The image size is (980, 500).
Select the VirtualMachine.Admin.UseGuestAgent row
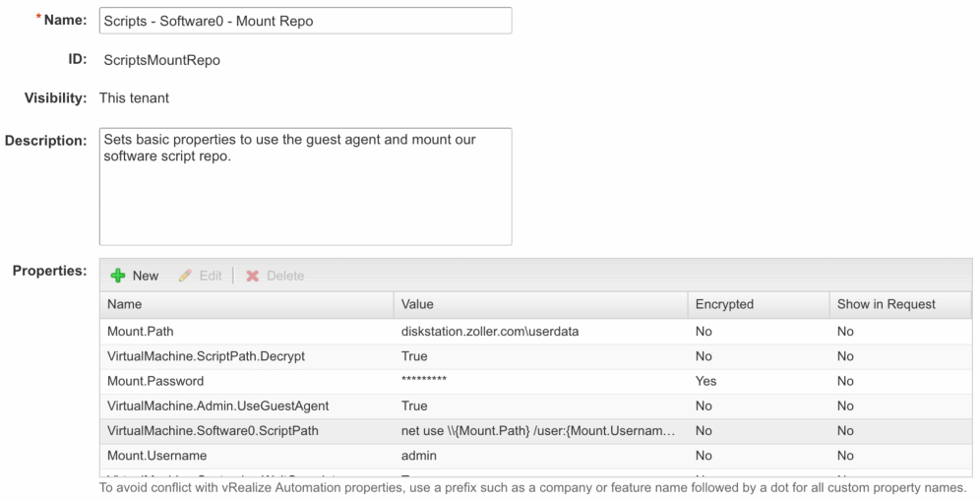(x=217, y=406)
